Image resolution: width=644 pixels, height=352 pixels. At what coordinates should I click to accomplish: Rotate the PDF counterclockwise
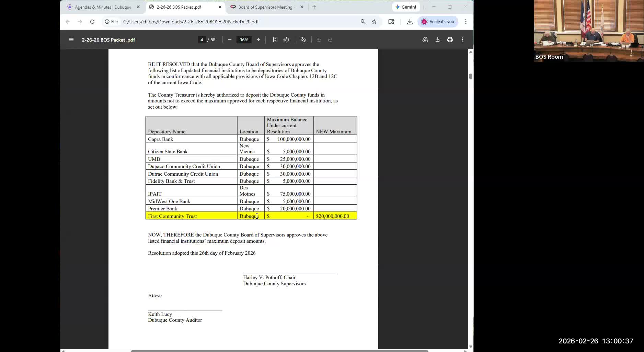(286, 40)
